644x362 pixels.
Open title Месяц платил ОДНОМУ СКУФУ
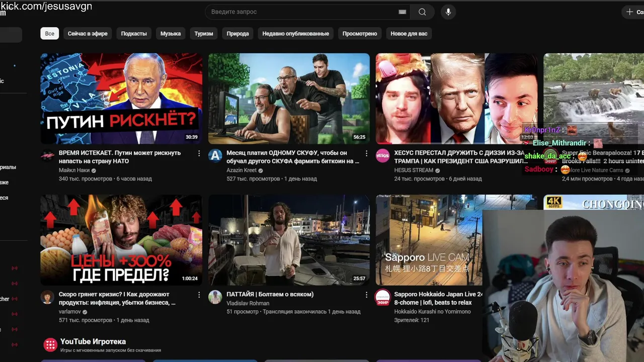click(x=293, y=157)
